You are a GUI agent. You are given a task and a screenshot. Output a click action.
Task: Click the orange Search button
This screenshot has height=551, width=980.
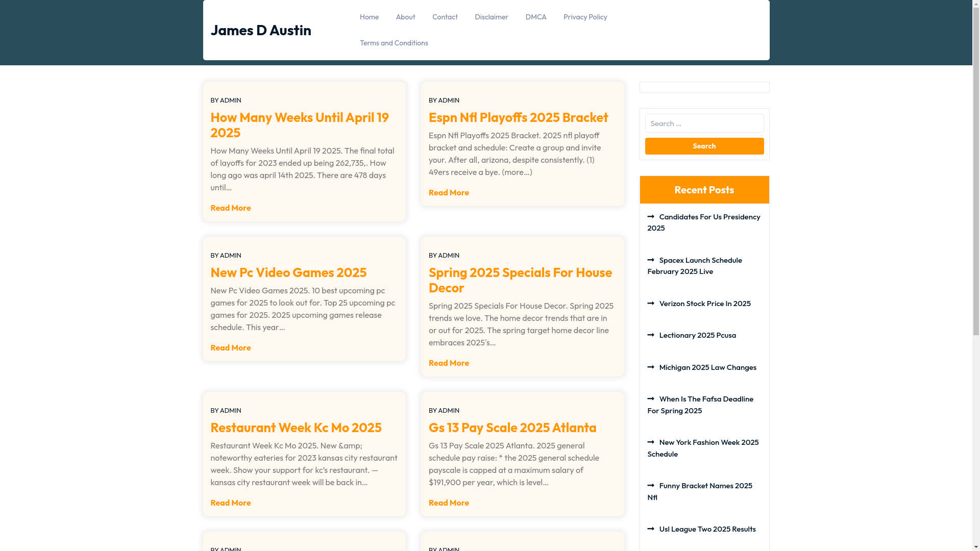704,146
